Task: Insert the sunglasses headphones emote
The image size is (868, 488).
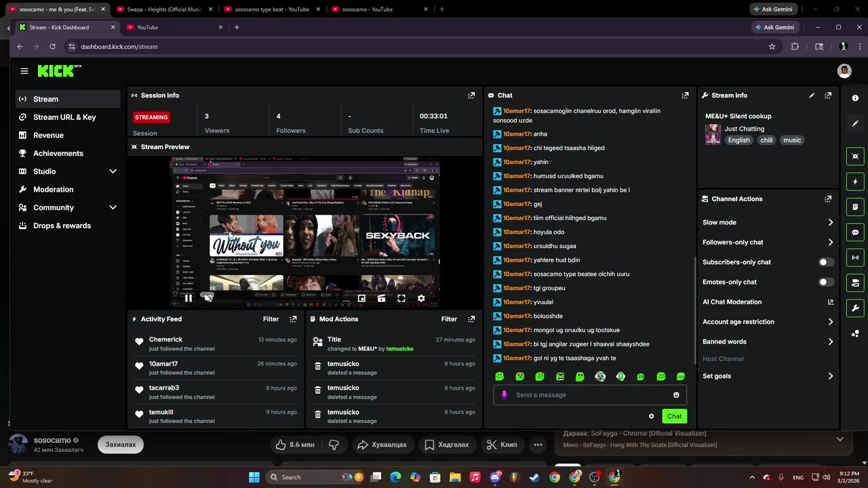Action: (600, 376)
